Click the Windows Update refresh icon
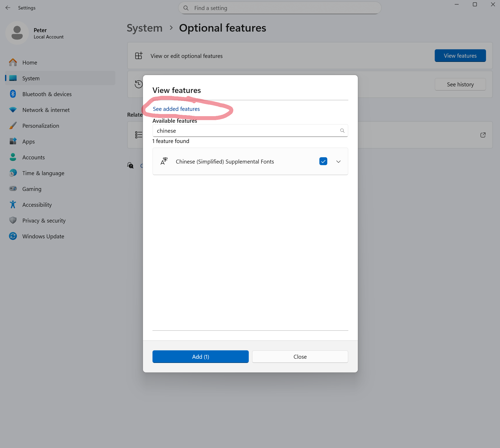The height and width of the screenshot is (448, 500). point(13,236)
